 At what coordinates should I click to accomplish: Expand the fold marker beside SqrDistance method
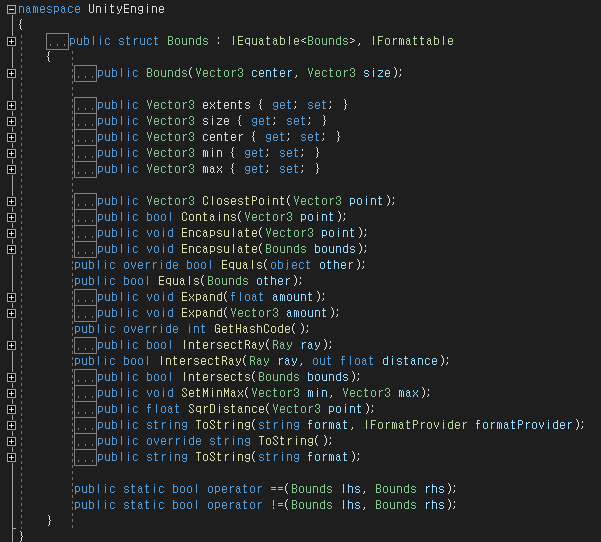10,409
